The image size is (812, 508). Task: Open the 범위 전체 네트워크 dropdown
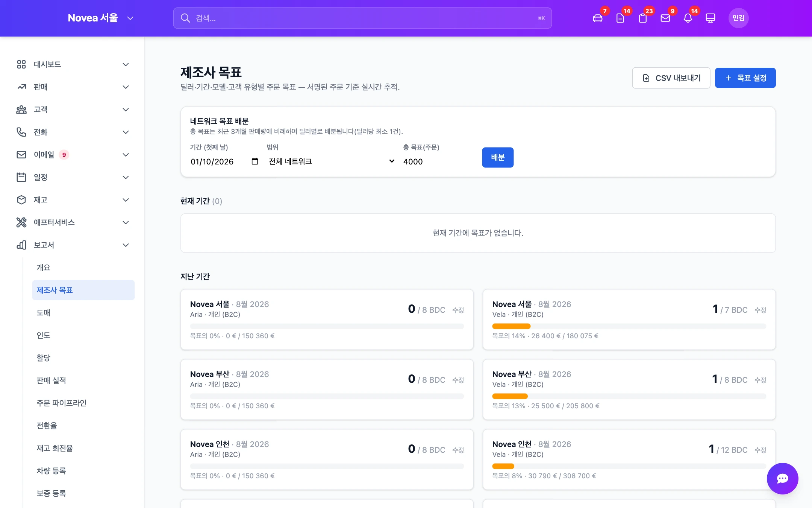click(331, 161)
